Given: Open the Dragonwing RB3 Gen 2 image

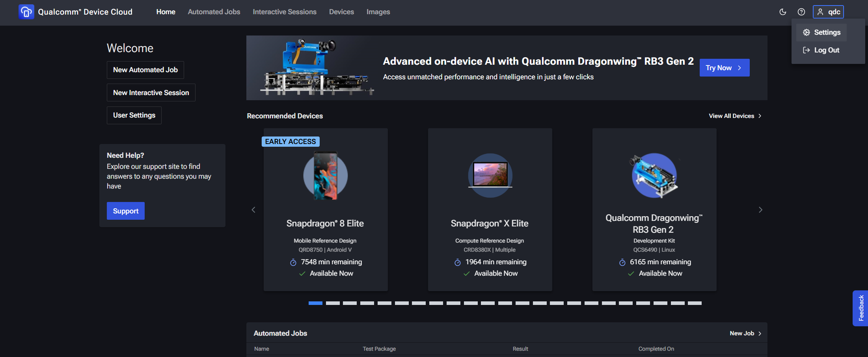Looking at the screenshot, I should coord(654,176).
